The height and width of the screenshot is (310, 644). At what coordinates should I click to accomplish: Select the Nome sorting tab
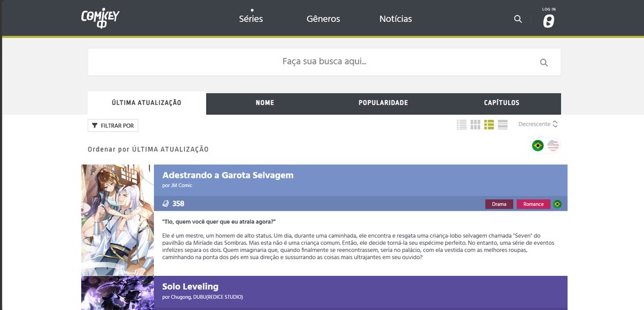pos(265,102)
